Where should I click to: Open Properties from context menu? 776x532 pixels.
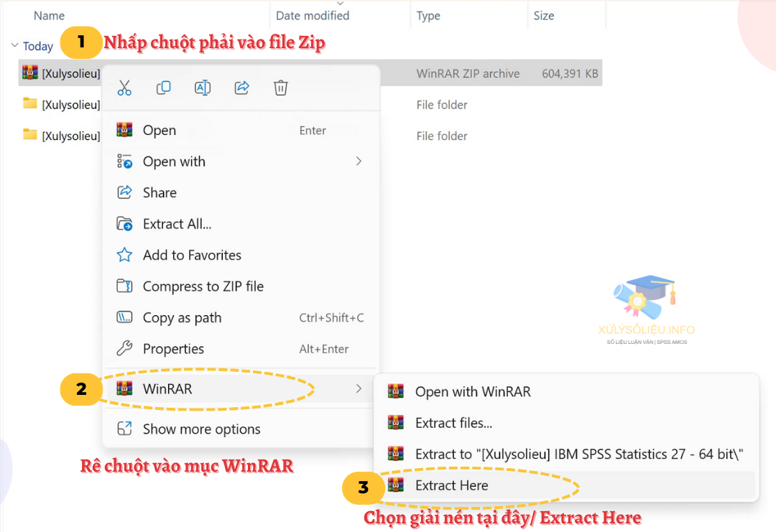pos(241,349)
